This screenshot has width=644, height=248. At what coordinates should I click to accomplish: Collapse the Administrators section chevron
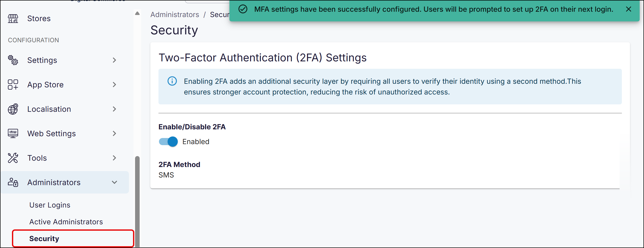point(114,182)
